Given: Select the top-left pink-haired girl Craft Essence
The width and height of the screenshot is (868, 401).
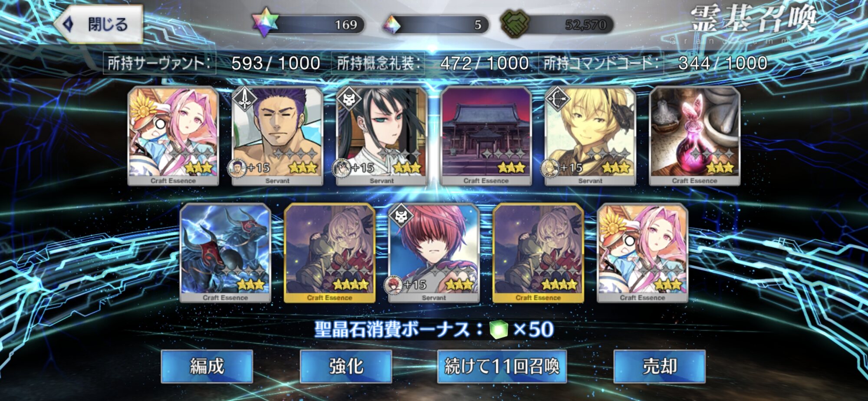Looking at the screenshot, I should point(173,136).
